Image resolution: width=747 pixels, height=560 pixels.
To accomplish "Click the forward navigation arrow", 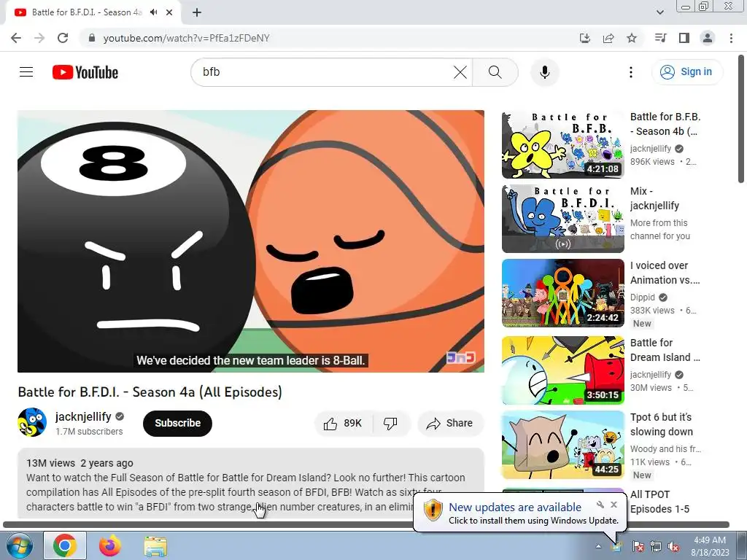I will tap(39, 38).
